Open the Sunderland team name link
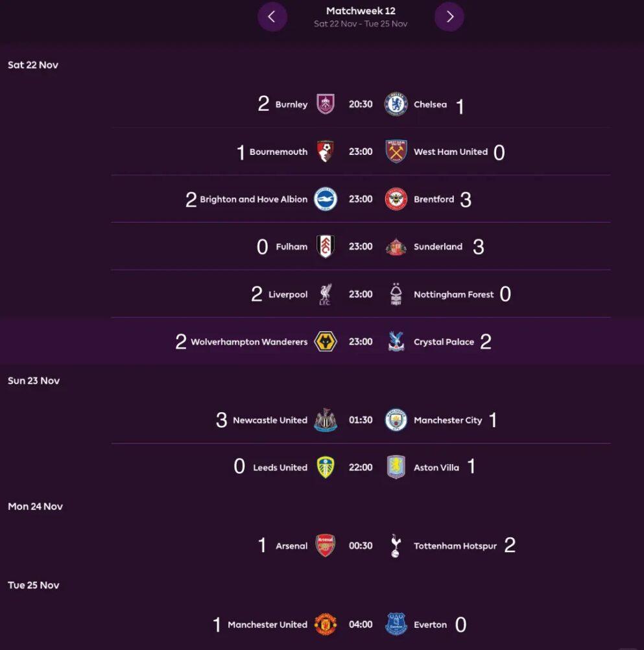Screen dimensions: 644x650 [438, 247]
